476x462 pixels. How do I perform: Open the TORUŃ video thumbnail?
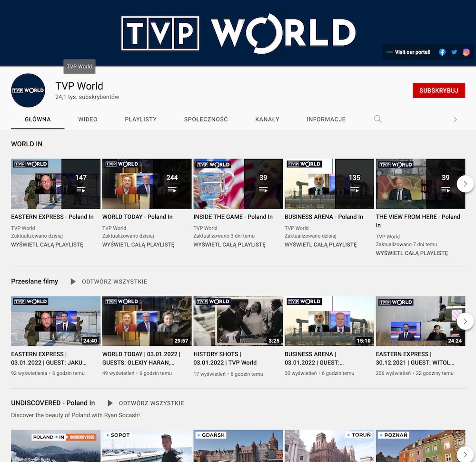point(329,446)
